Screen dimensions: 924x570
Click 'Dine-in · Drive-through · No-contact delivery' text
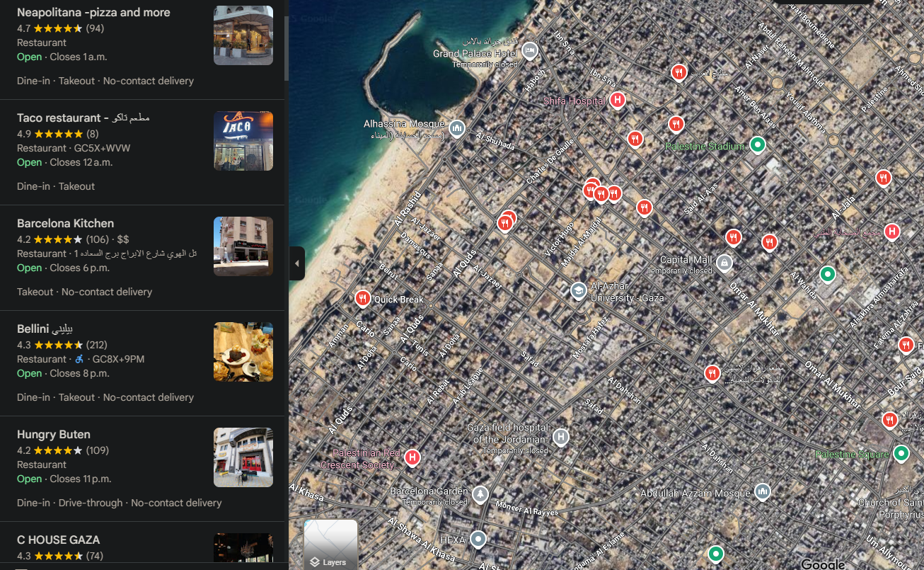[119, 503]
